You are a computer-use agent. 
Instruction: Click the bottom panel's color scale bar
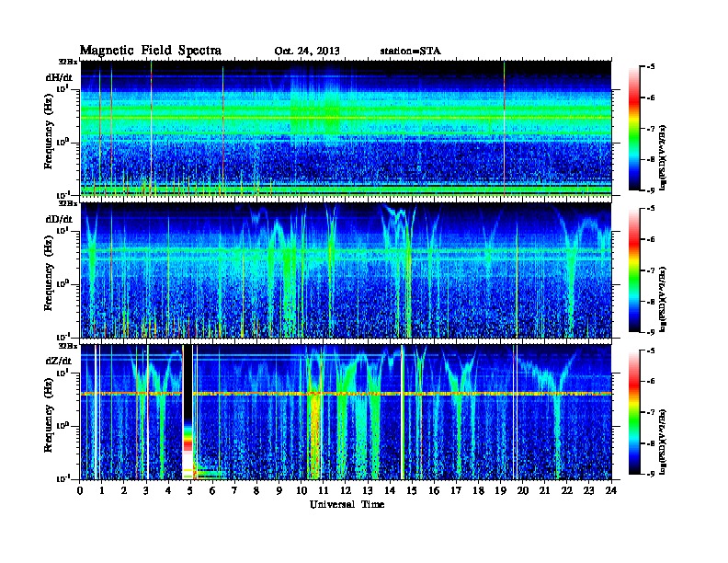(633, 412)
